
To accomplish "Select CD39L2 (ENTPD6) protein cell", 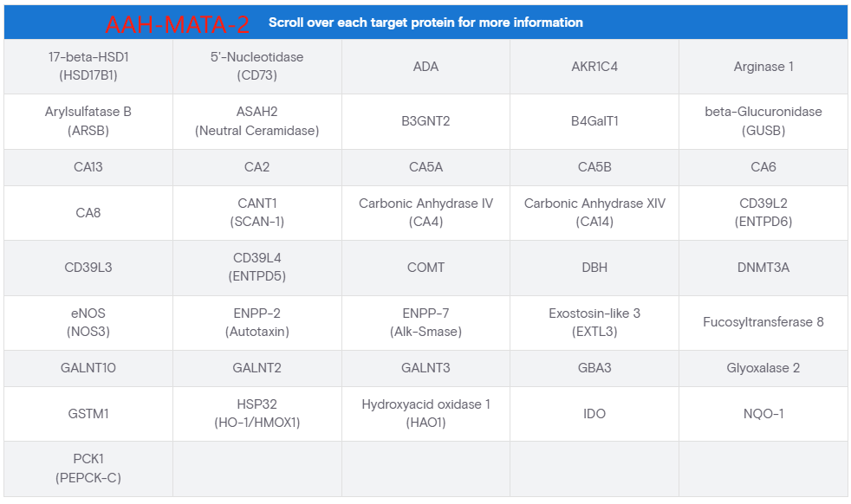I will click(x=763, y=212).
